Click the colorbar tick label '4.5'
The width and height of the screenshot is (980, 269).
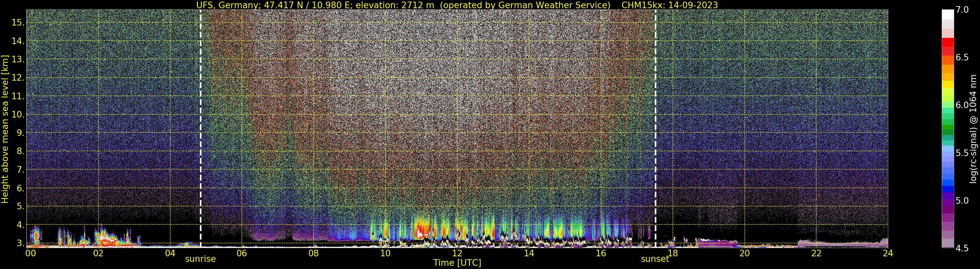point(962,248)
